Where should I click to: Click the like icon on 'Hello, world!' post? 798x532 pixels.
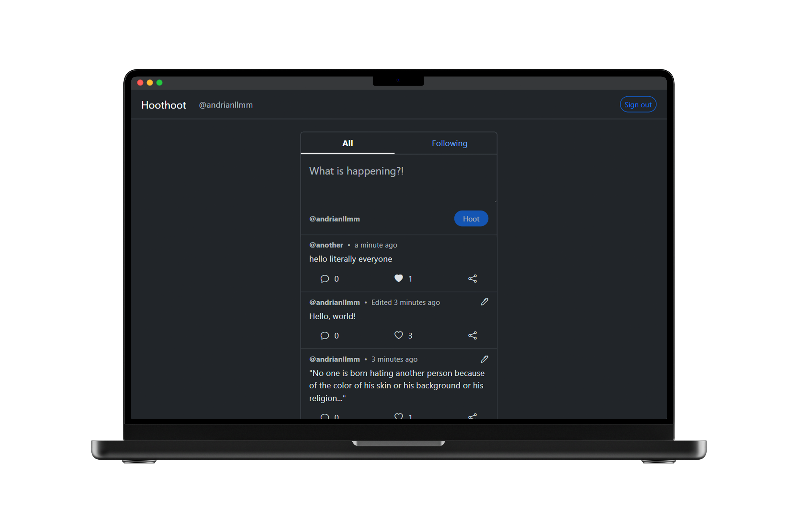[398, 336]
